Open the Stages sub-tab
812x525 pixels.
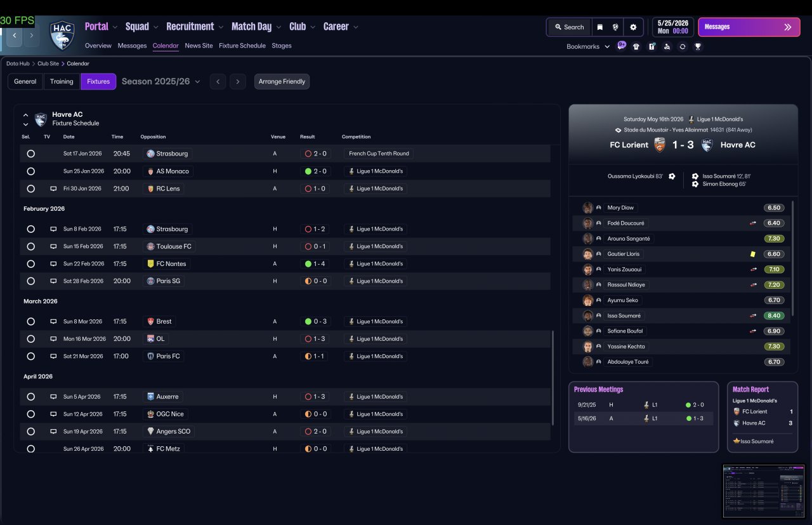282,46
